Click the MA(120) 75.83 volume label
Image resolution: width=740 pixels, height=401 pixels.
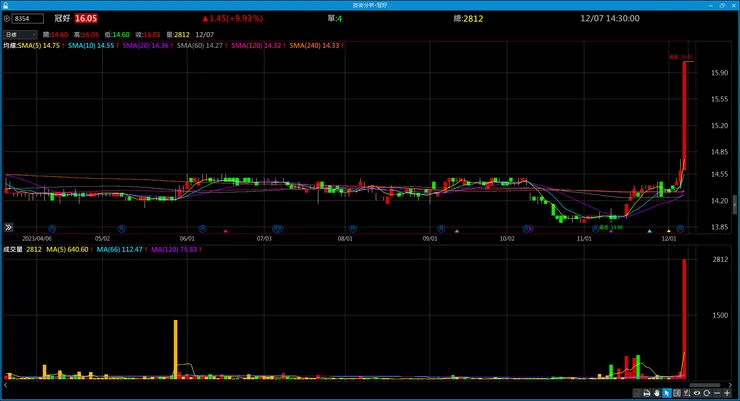(174, 250)
